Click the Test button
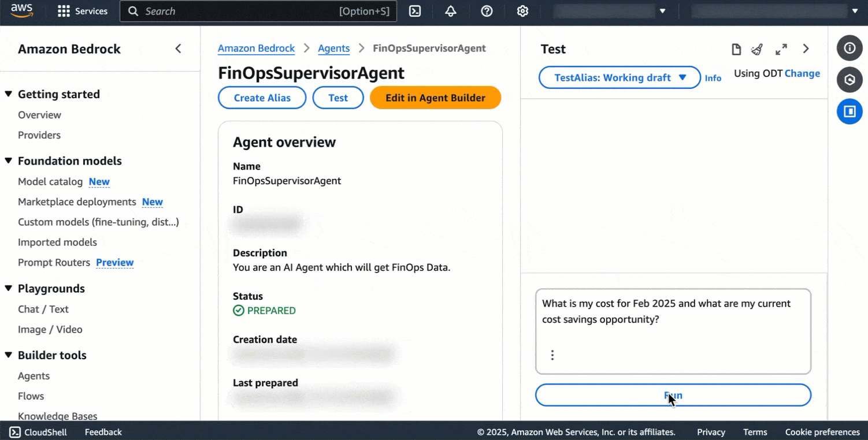Viewport: 868px width, 440px height. tap(338, 98)
